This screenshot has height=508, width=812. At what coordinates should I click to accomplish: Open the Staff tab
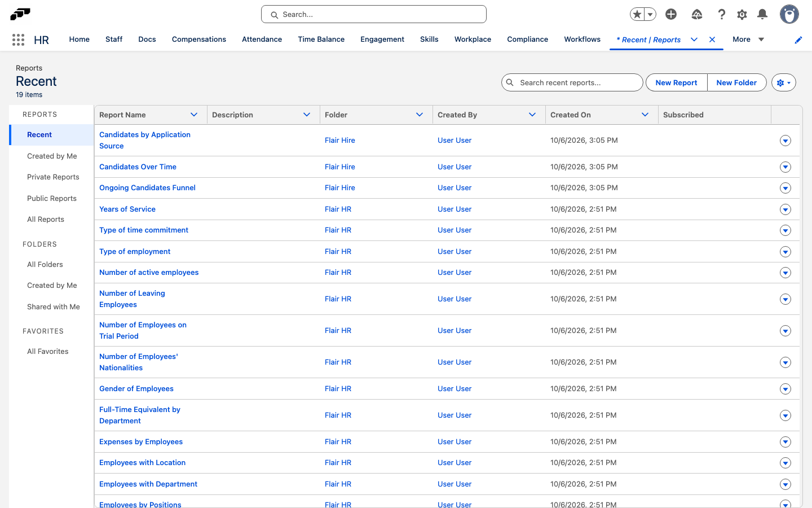(114, 40)
